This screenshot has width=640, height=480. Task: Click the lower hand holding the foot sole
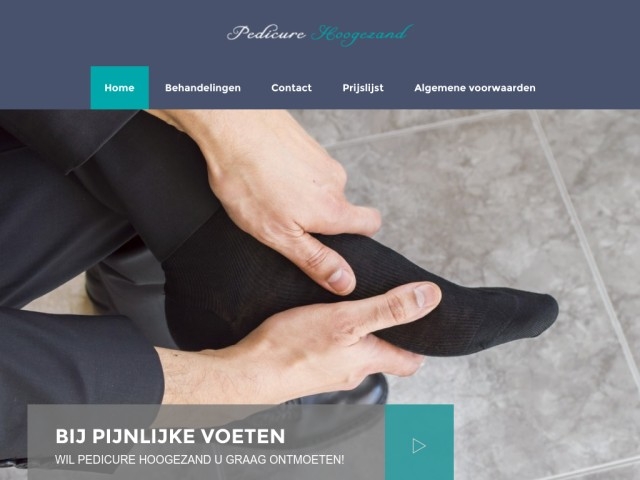(x=302, y=347)
